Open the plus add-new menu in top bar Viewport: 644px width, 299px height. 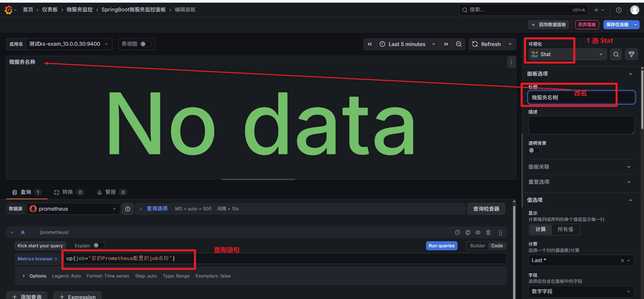click(x=599, y=10)
